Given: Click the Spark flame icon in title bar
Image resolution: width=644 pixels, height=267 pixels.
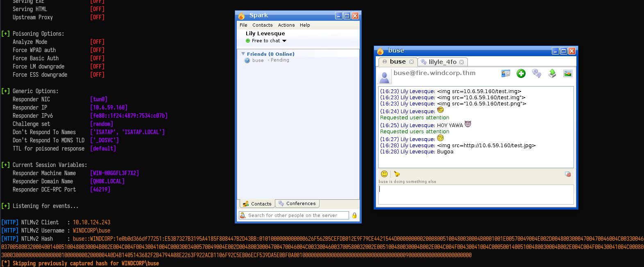Looking at the screenshot, I should (x=242, y=16).
